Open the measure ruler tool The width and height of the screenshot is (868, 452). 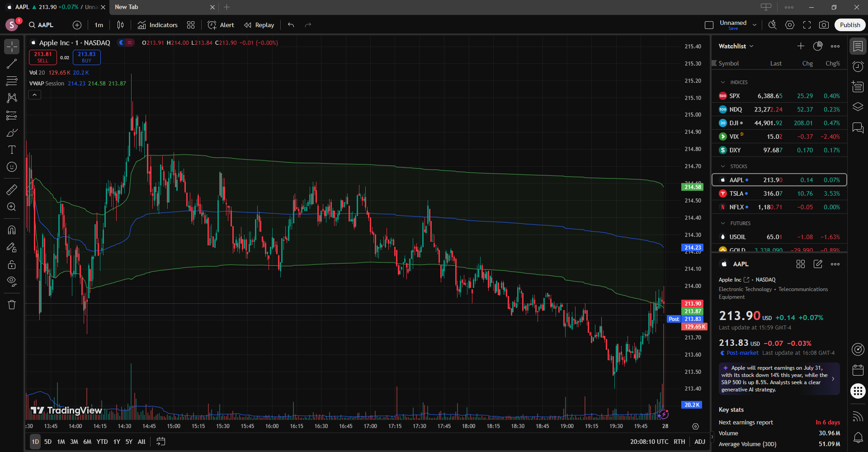click(12, 190)
